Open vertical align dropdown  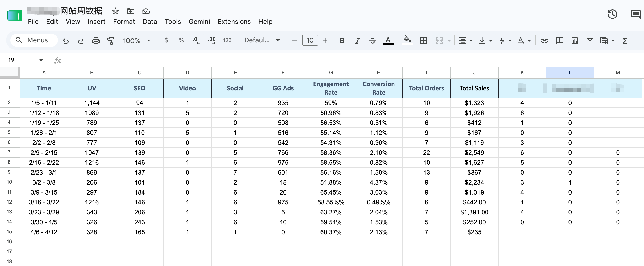point(486,40)
